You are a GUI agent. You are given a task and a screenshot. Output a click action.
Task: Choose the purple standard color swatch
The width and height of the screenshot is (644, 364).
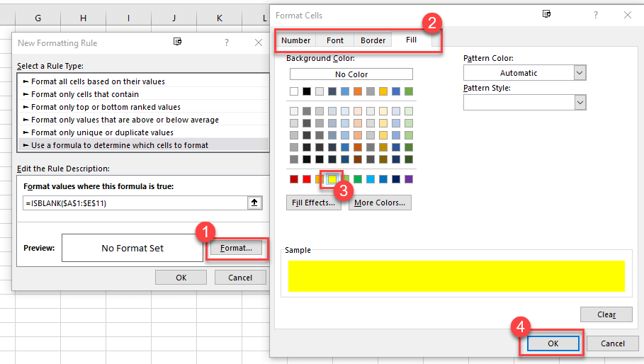click(x=409, y=179)
